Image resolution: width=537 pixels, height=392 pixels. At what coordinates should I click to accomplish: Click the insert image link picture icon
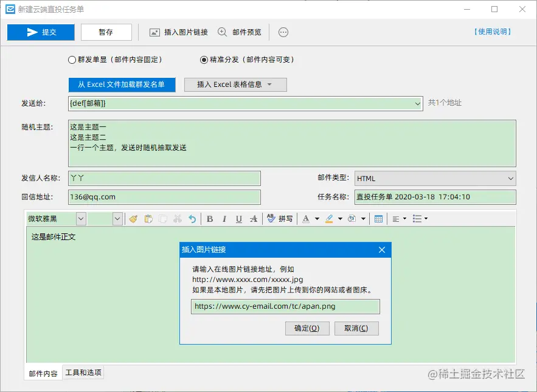154,33
